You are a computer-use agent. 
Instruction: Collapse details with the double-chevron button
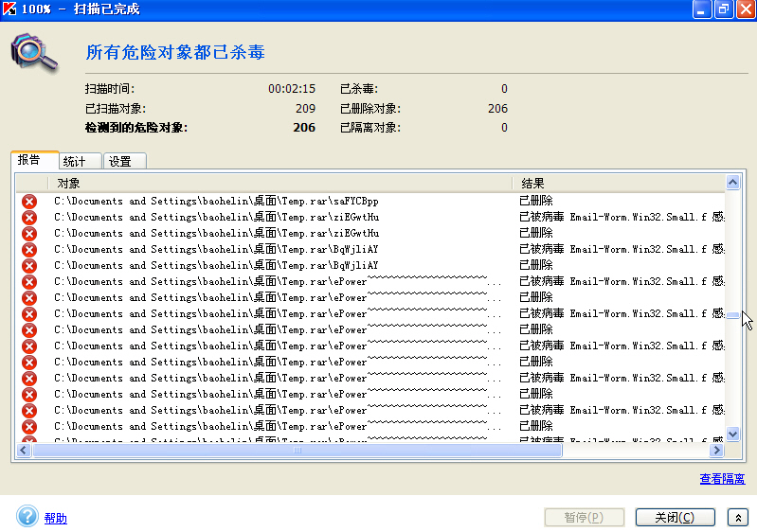point(738,518)
